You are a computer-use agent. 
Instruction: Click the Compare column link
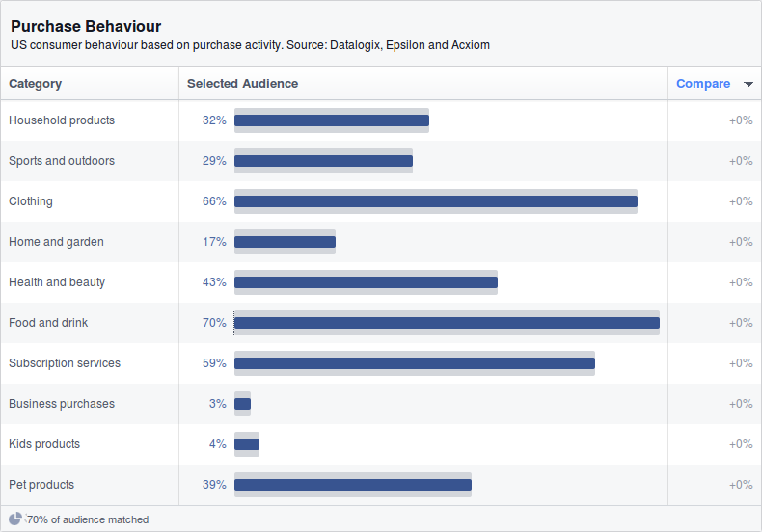[x=702, y=84]
